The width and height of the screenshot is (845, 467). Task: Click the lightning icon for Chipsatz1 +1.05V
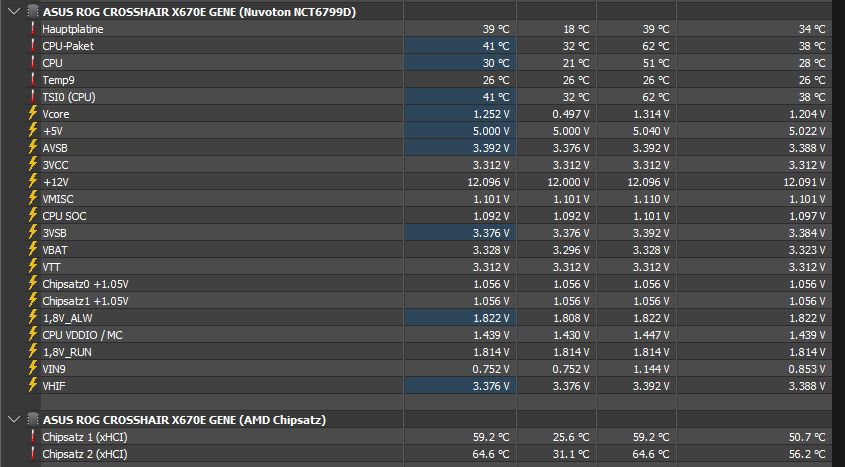tap(33, 301)
